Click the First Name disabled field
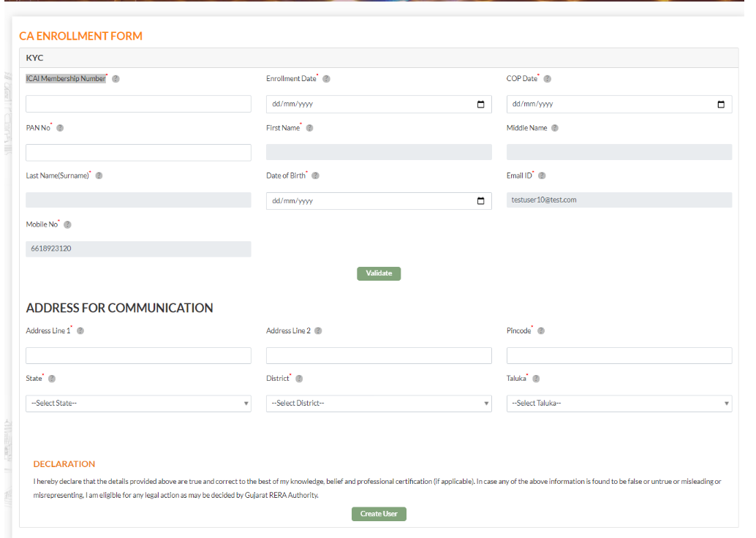 tap(379, 152)
